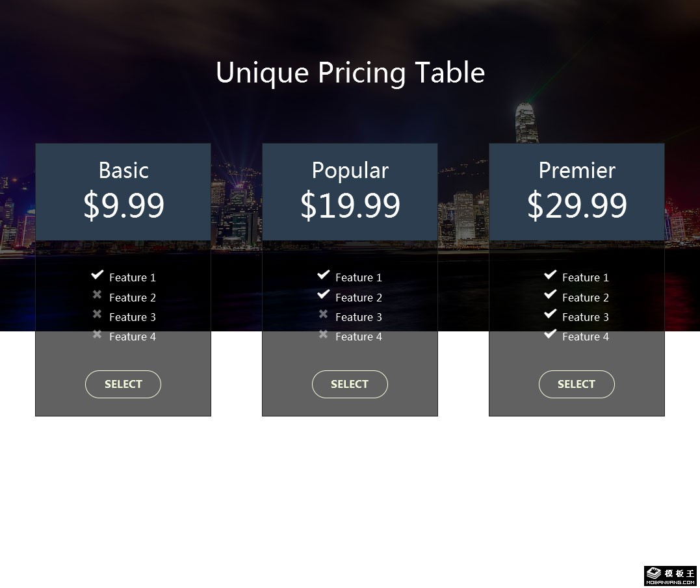Click the cross icon beside Popular Feature 3
The width and height of the screenshot is (700, 588).
323,314
